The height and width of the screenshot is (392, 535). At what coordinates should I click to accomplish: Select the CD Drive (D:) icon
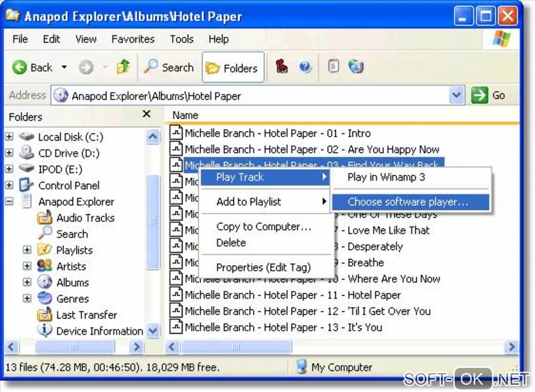pyautogui.click(x=26, y=153)
